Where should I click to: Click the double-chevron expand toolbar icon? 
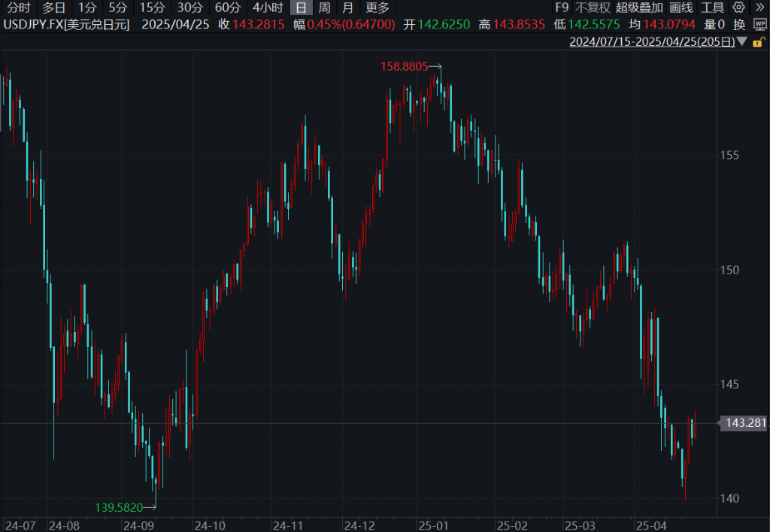click(759, 8)
